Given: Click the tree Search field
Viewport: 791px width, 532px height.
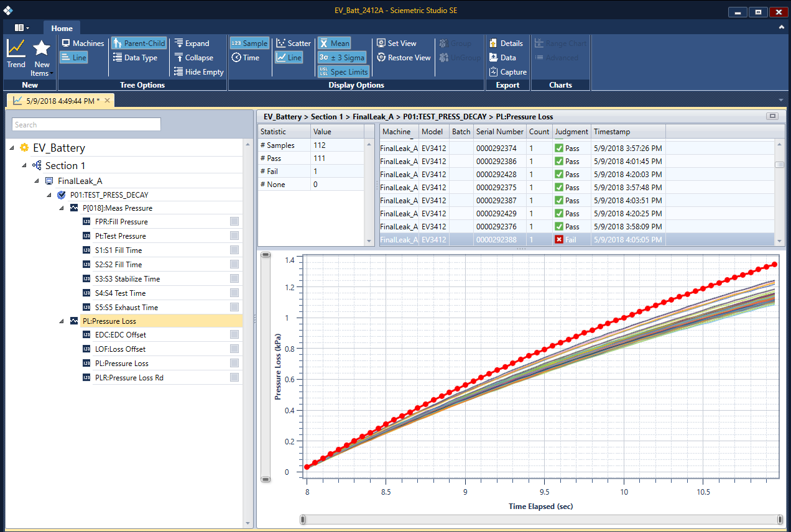Looking at the screenshot, I should click(86, 124).
